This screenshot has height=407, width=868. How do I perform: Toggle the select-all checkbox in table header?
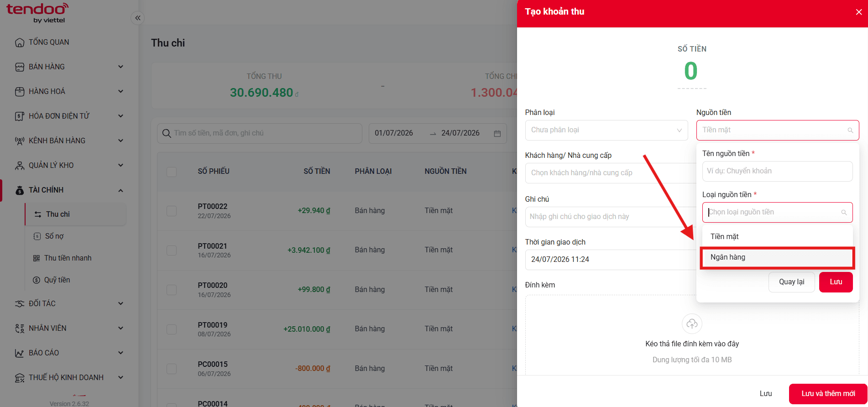[172, 172]
